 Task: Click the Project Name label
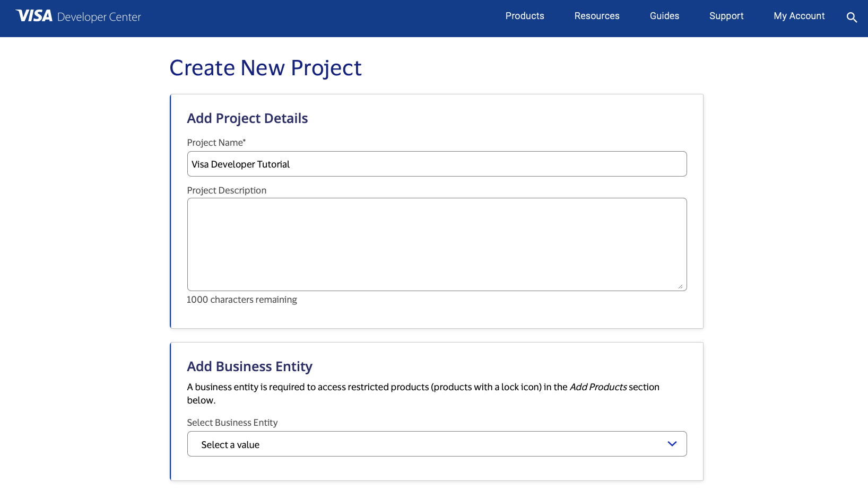[x=216, y=143]
